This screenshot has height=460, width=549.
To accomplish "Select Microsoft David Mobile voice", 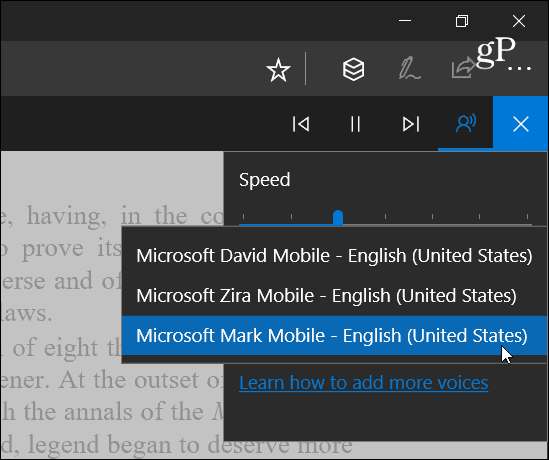I will (x=334, y=256).
